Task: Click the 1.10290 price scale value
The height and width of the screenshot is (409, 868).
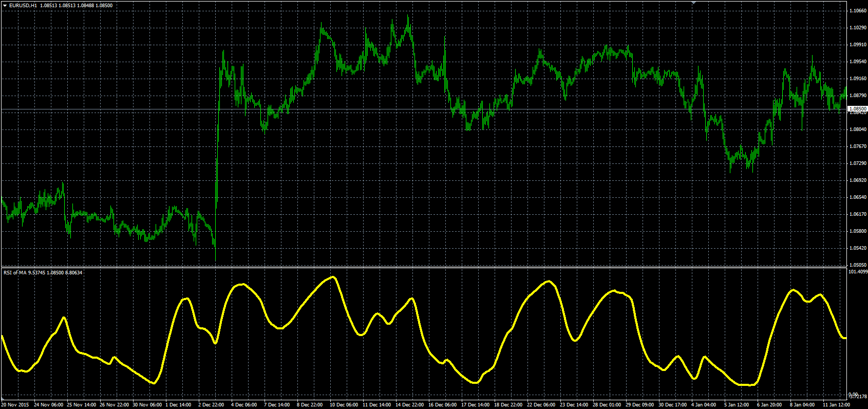Action: [x=858, y=28]
